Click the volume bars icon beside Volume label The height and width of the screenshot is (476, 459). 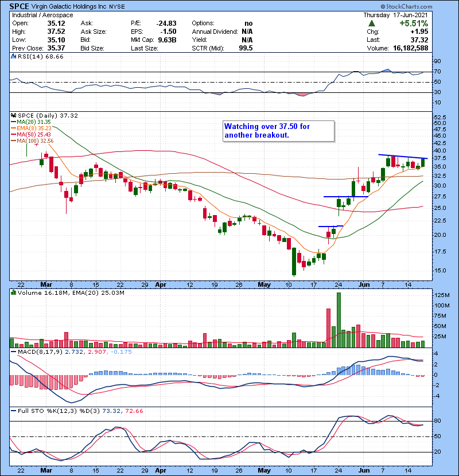[x=13, y=292]
